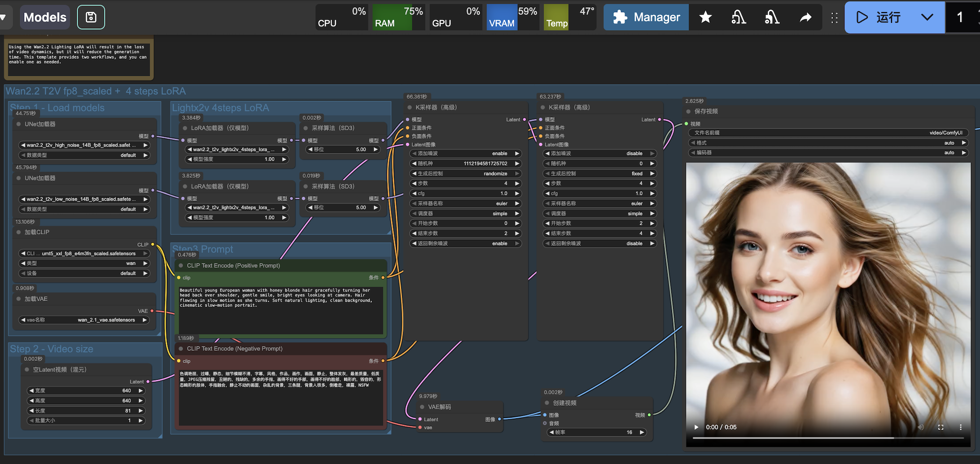Change CLIP 类型 wan dropdown
980x464 pixels.
(84, 263)
